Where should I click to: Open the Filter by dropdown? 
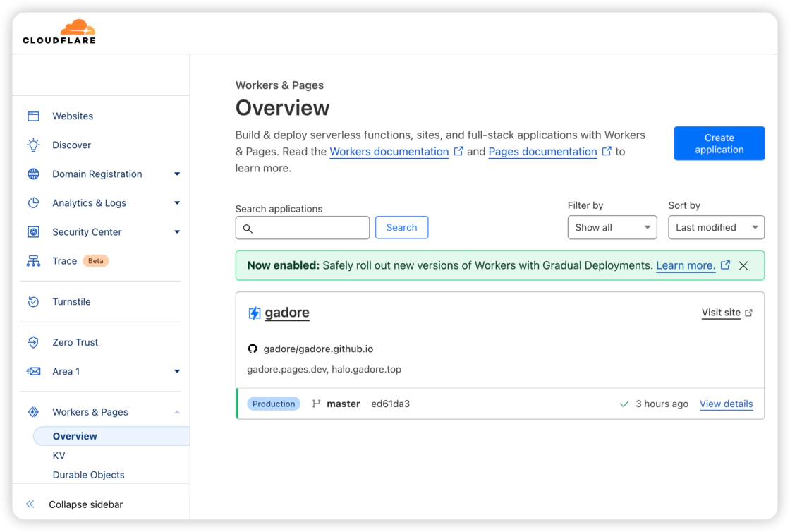click(x=612, y=228)
